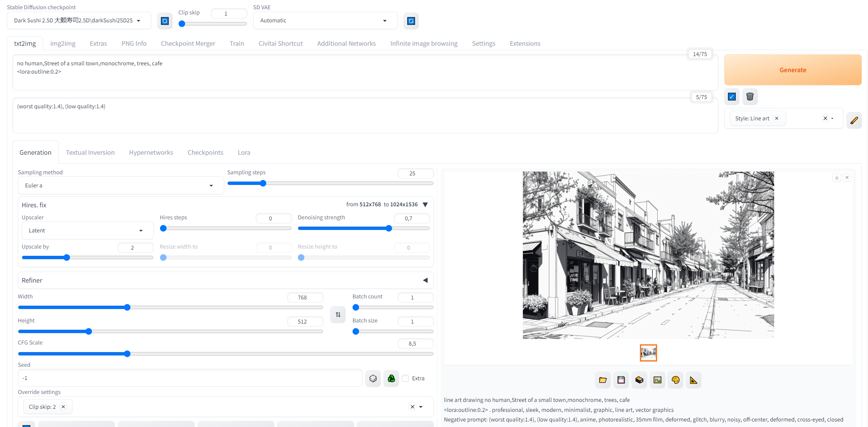The width and height of the screenshot is (868, 427).
Task: Remove the Line art style tag
Action: click(777, 118)
